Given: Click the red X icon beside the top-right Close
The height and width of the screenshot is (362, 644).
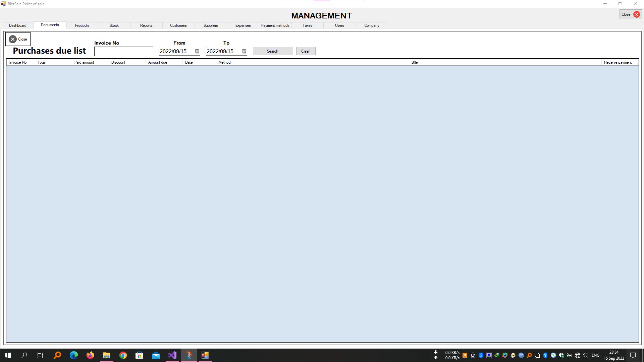Looking at the screenshot, I should (636, 14).
